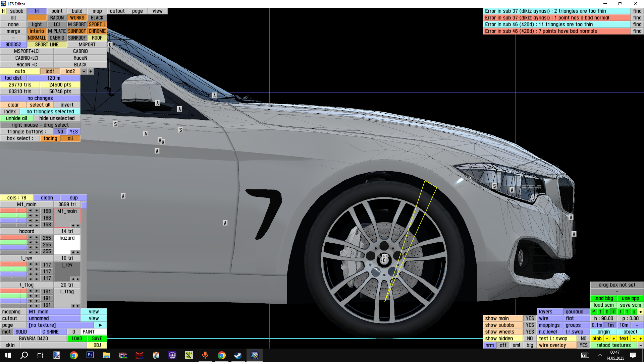Switch to the cutout mode tab
This screenshot has height=362, width=644.
point(117,11)
